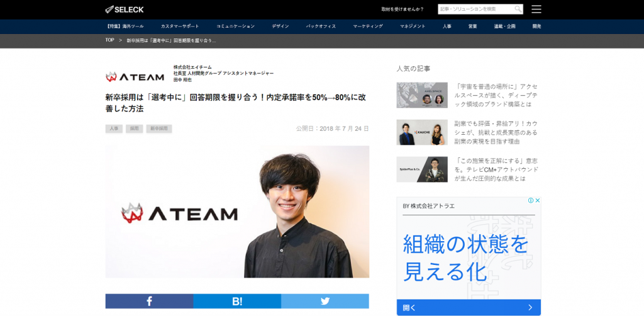Open バックオフィス category
Screen dimensions: 644x316
click(x=321, y=26)
